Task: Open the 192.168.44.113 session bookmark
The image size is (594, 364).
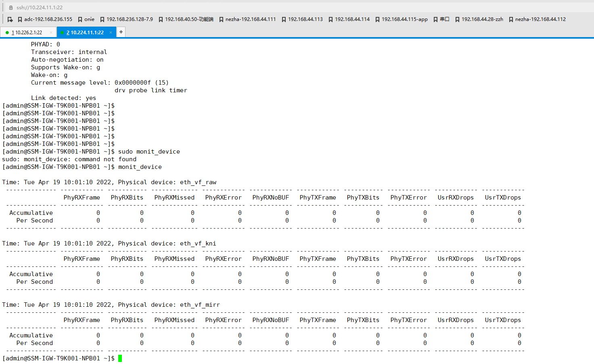Action: [x=302, y=19]
